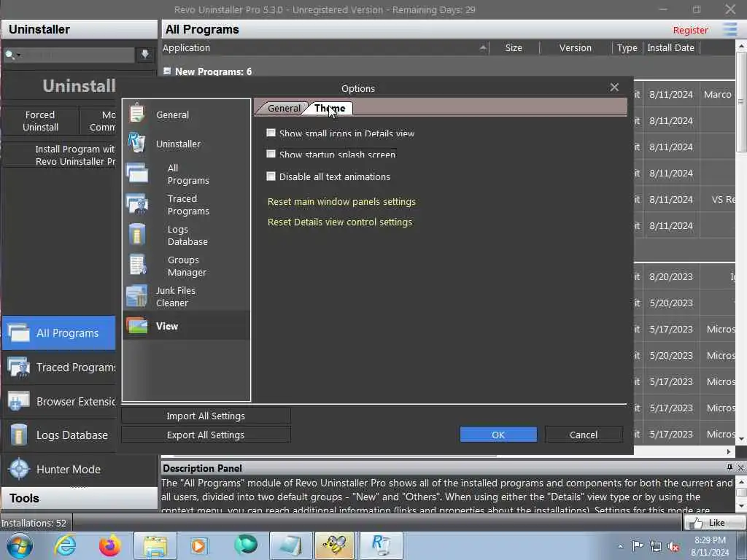Open All Programs options subcategory icon
Image resolution: width=747 pixels, height=560 pixels.
pyautogui.click(x=137, y=174)
